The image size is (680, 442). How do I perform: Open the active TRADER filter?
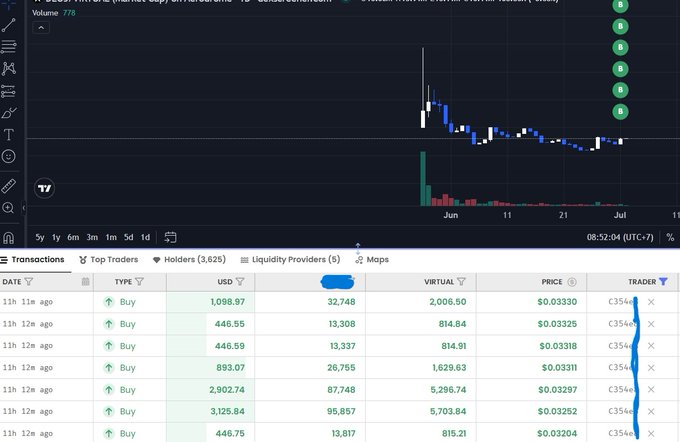click(663, 282)
